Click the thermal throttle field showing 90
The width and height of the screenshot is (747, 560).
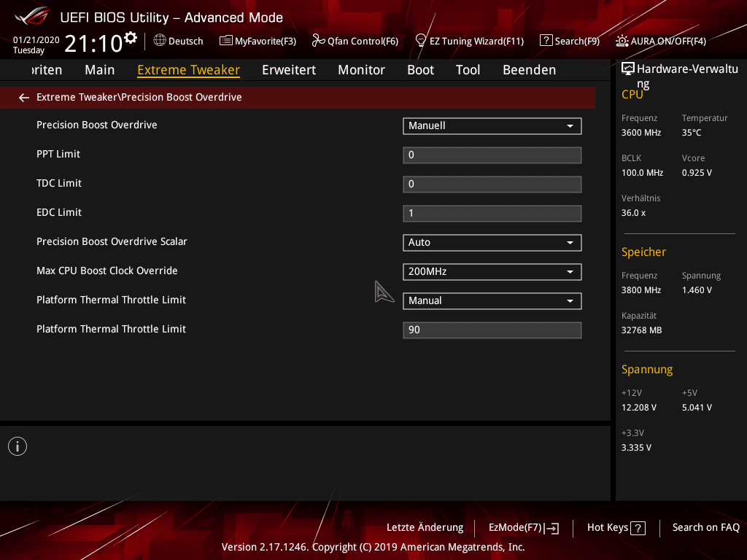pyautogui.click(x=492, y=330)
